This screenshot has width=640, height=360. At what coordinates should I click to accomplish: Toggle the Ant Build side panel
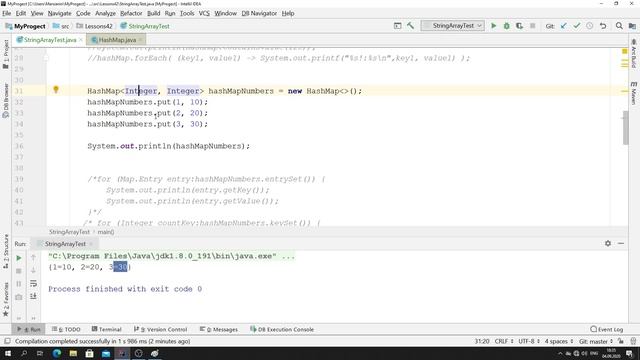tap(633, 53)
